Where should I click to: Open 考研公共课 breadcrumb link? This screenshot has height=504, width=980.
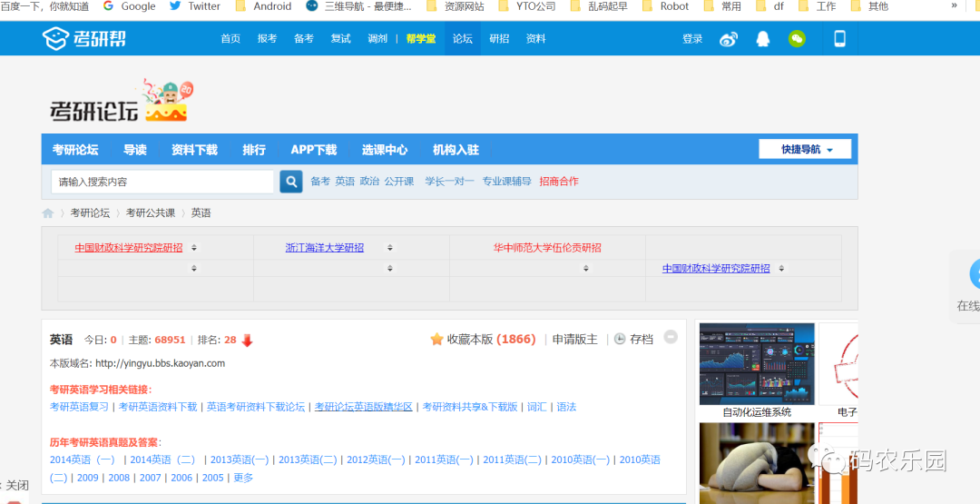pos(151,213)
